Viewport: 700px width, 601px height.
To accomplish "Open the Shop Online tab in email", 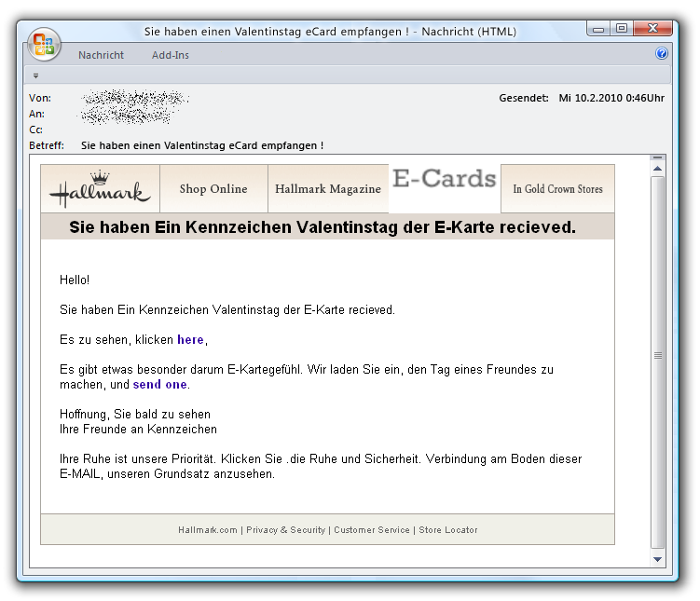I will (213, 189).
